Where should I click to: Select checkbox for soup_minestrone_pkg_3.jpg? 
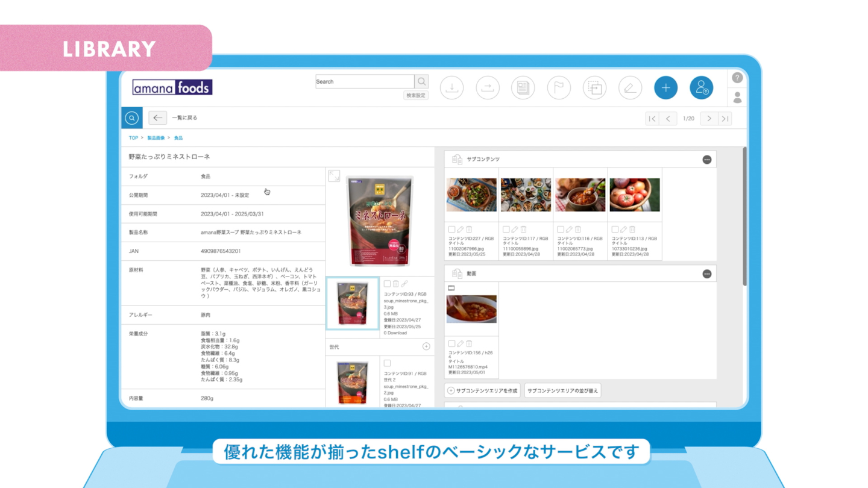click(x=387, y=284)
